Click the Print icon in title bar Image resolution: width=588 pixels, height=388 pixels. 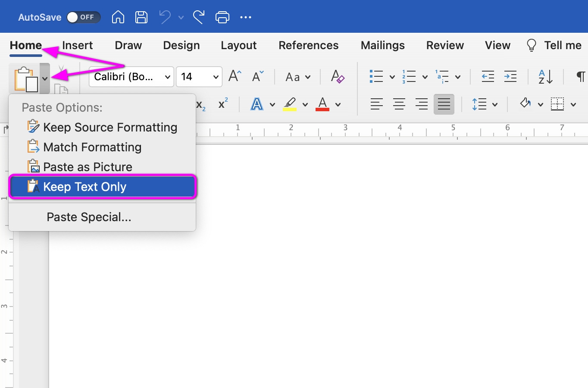coord(222,17)
